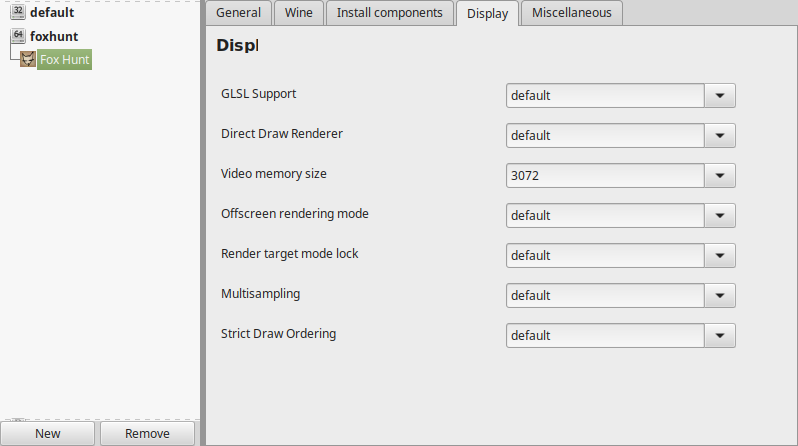Switch to the Wine tab

click(299, 13)
